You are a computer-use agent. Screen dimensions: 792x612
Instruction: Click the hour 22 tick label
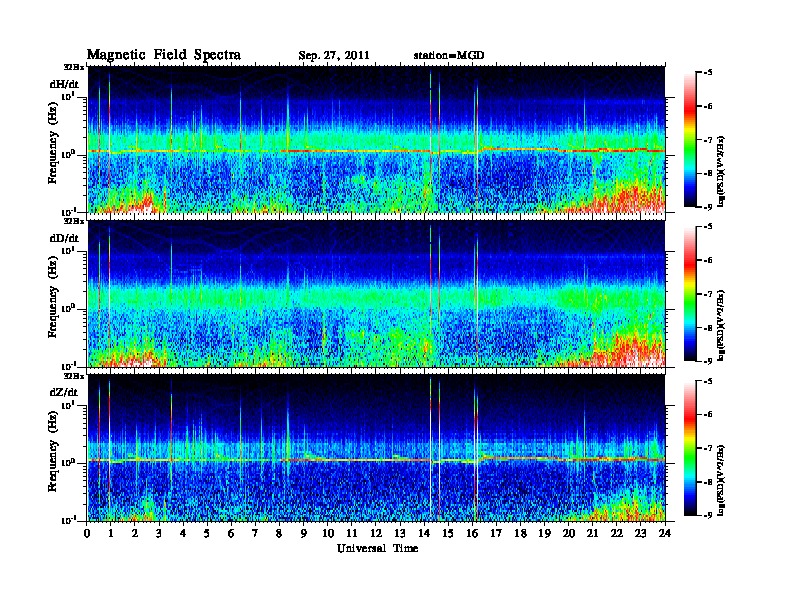[x=617, y=534]
